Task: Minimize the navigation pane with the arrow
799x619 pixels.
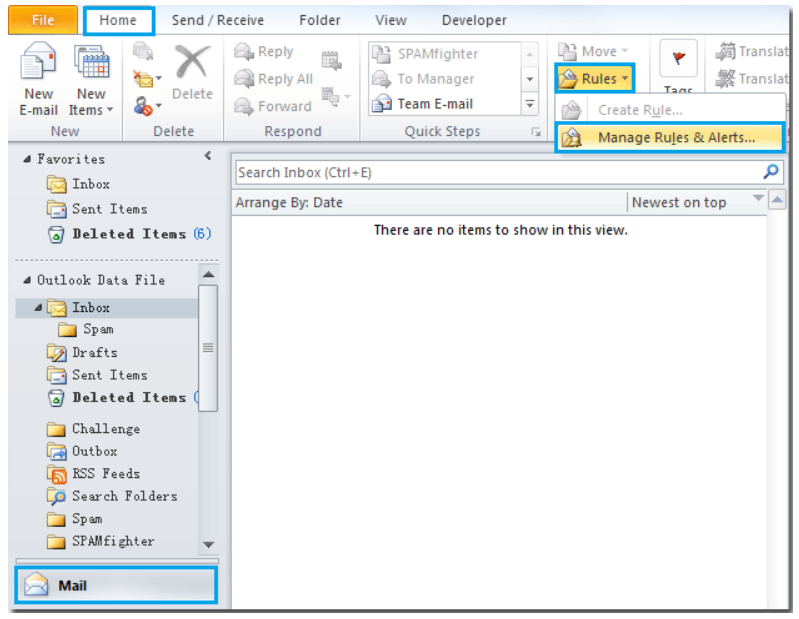Action: (207, 156)
